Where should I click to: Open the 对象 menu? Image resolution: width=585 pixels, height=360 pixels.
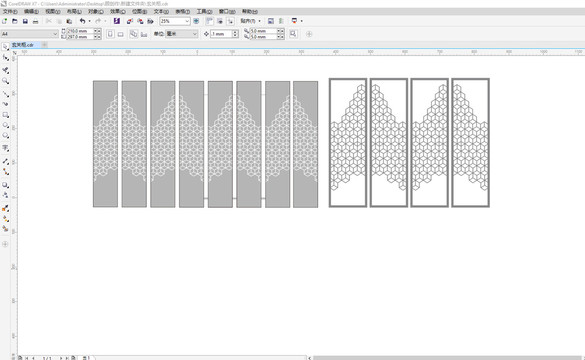click(x=96, y=12)
